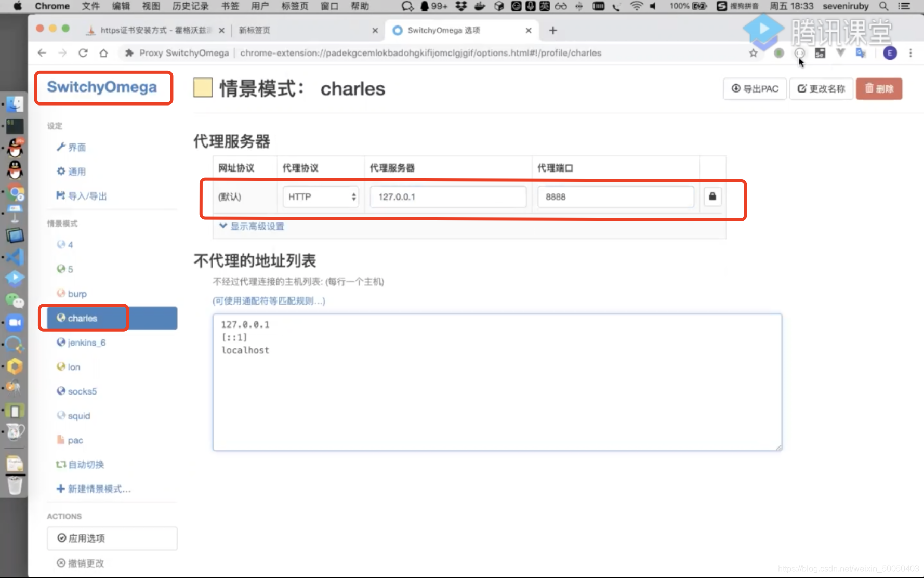
Task: Click the notification bell 99+ icon
Action: click(433, 6)
